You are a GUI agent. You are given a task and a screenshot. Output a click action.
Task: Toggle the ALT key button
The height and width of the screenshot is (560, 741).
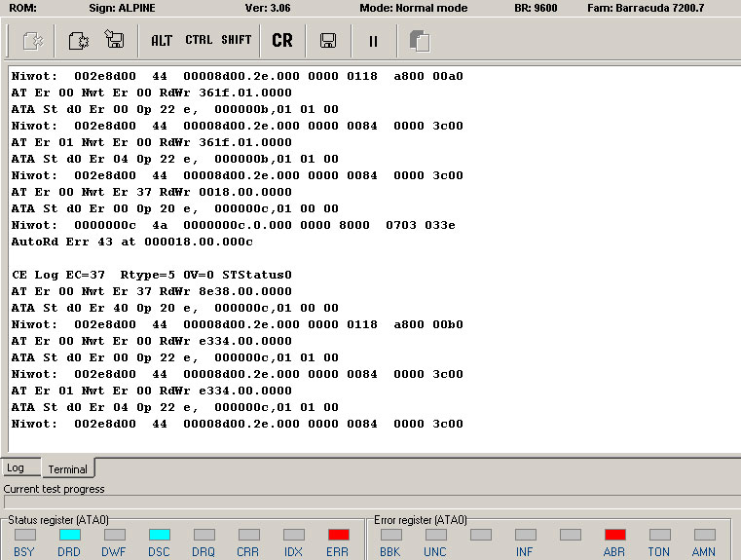point(162,41)
